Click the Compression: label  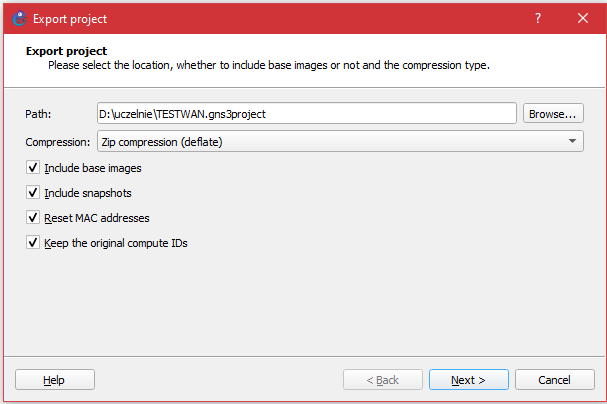pyautogui.click(x=57, y=142)
